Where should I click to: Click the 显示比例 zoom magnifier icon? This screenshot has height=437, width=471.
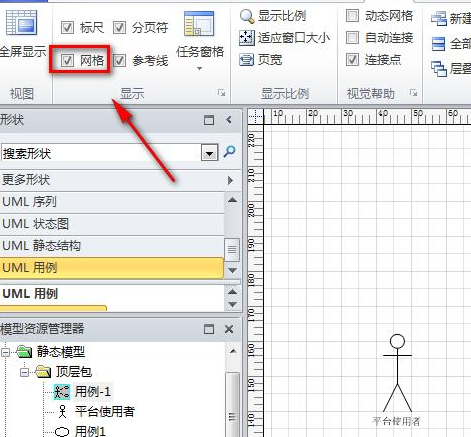(247, 16)
